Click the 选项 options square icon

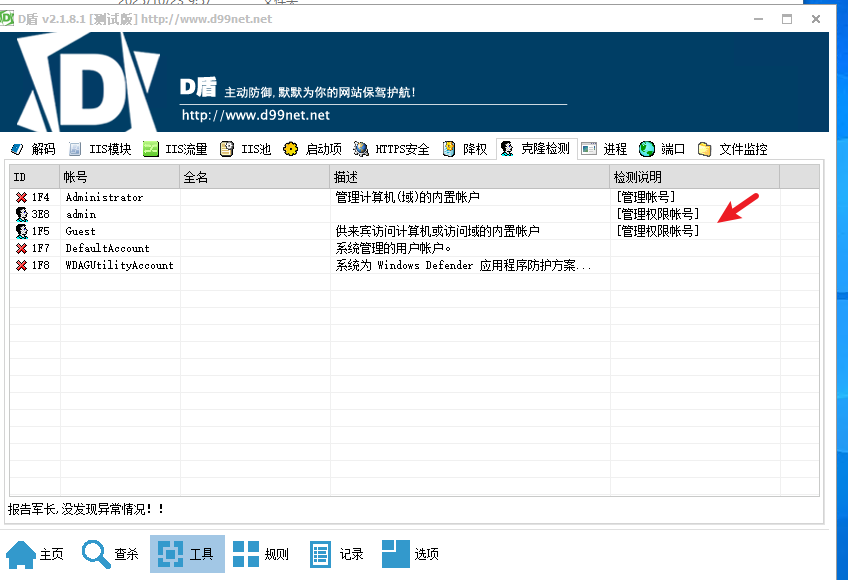(396, 554)
